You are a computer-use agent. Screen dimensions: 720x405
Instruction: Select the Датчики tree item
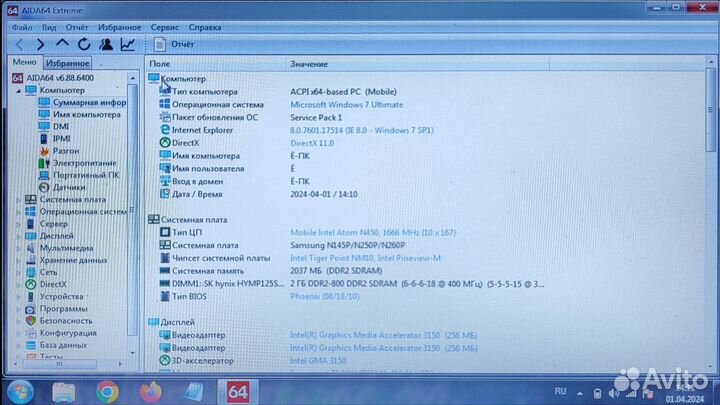pyautogui.click(x=69, y=187)
